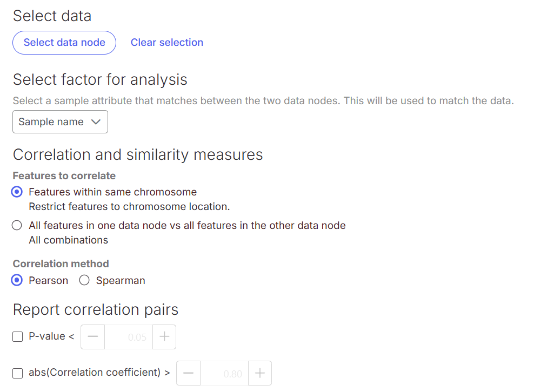The height and width of the screenshot is (392, 534).
Task: Click the P-value field showing 0.05
Action: (x=129, y=337)
